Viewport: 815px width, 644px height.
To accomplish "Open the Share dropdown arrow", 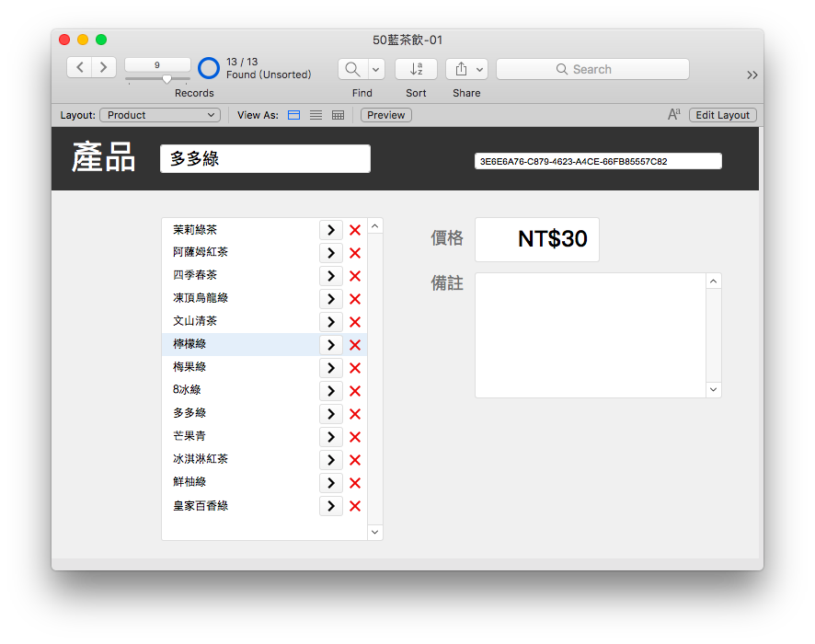I will (480, 69).
